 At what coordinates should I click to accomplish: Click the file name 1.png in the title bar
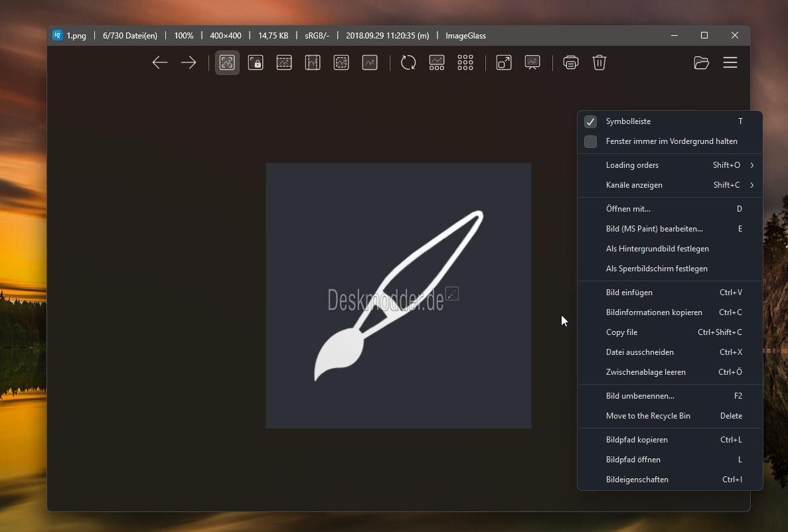coord(76,36)
